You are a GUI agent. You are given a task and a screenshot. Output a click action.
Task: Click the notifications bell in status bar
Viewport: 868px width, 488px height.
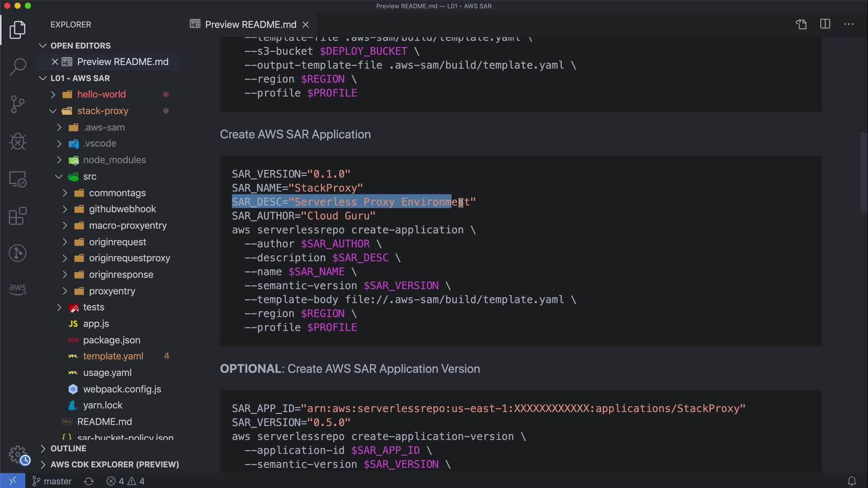click(852, 481)
